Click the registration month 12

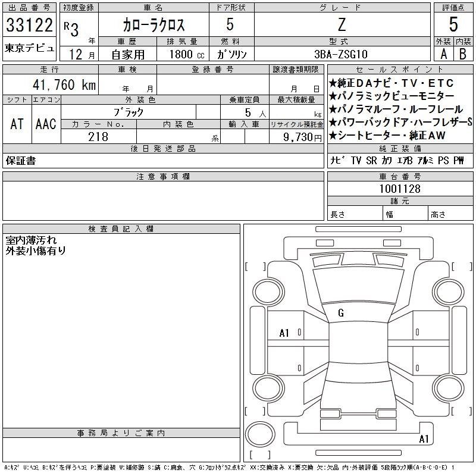click(76, 54)
